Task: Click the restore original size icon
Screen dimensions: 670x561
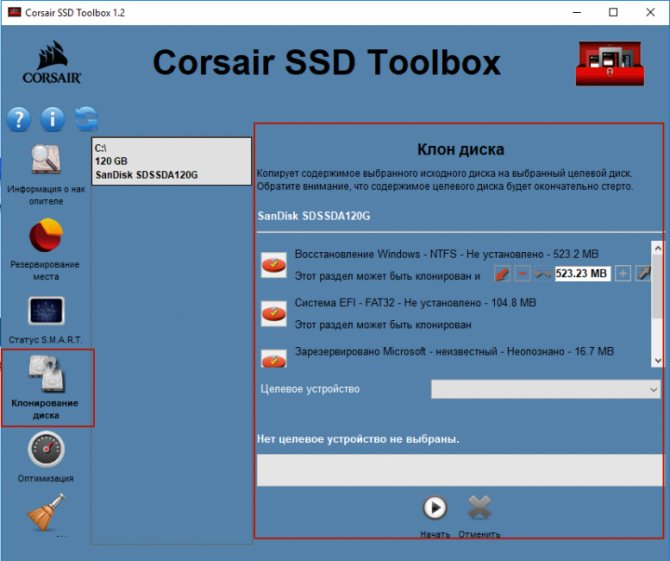Action: 543,273
